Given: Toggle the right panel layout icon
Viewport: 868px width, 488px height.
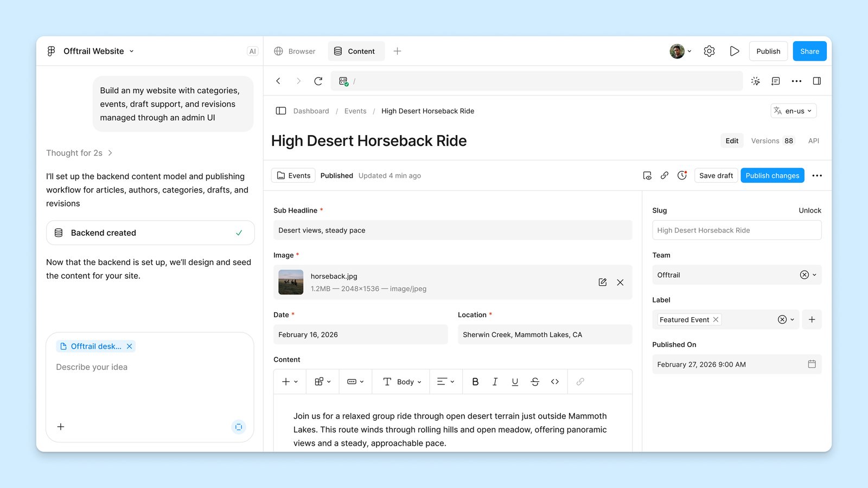Looking at the screenshot, I should [x=816, y=81].
